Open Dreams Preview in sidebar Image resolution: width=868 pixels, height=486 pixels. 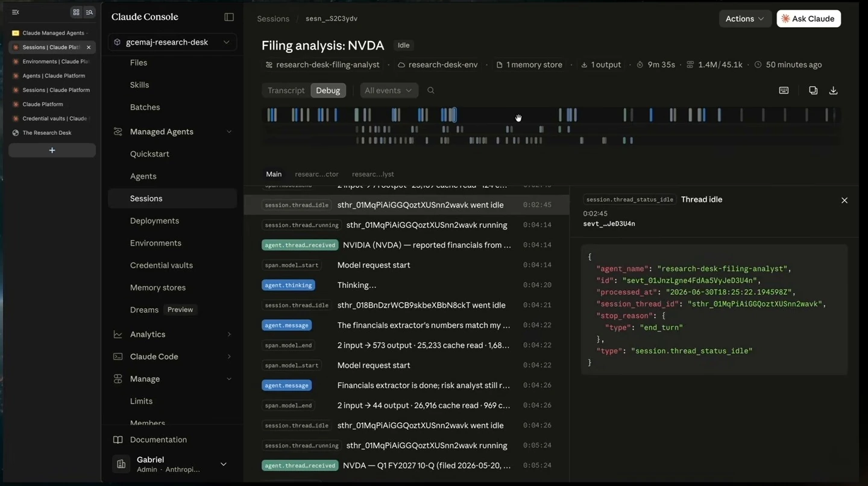point(163,310)
